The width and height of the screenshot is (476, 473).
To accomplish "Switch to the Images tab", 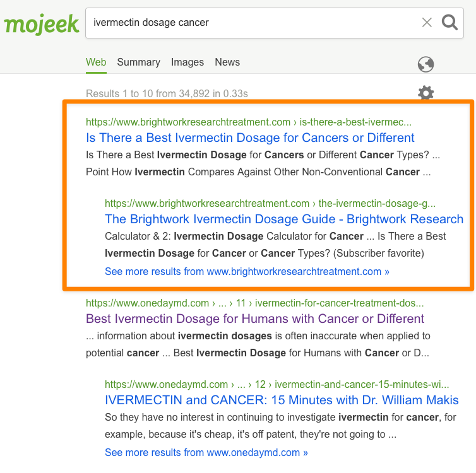I will (187, 62).
